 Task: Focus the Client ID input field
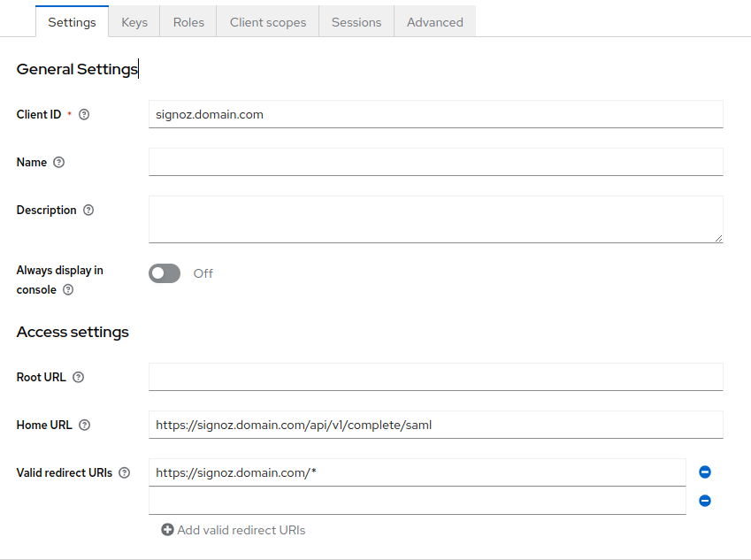[435, 114]
